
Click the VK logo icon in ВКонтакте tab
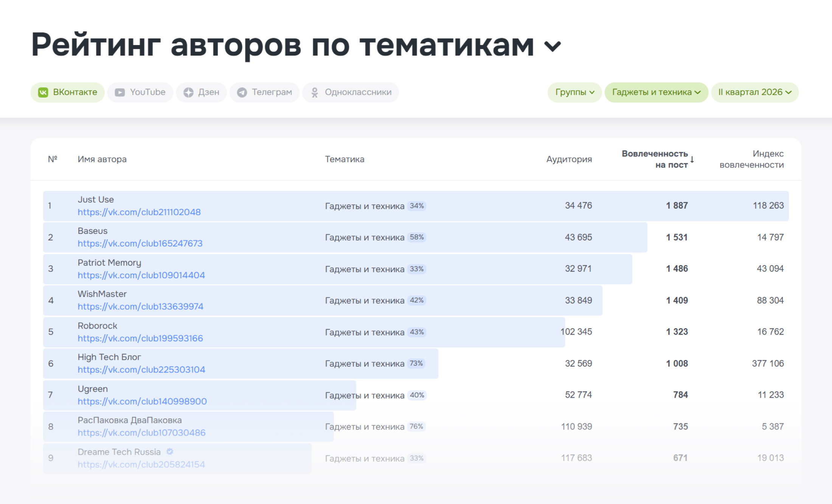pyautogui.click(x=43, y=92)
